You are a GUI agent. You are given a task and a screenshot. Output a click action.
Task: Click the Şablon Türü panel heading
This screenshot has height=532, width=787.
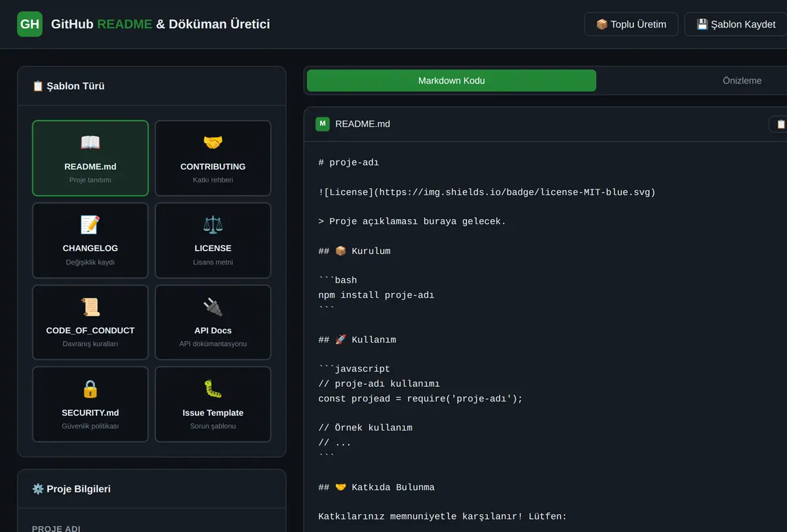[68, 86]
